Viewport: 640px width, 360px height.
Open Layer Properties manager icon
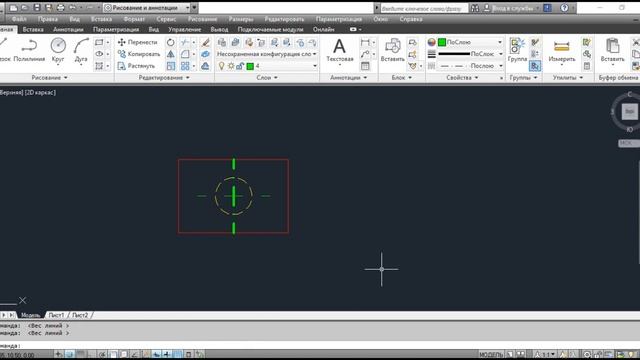(x=222, y=42)
